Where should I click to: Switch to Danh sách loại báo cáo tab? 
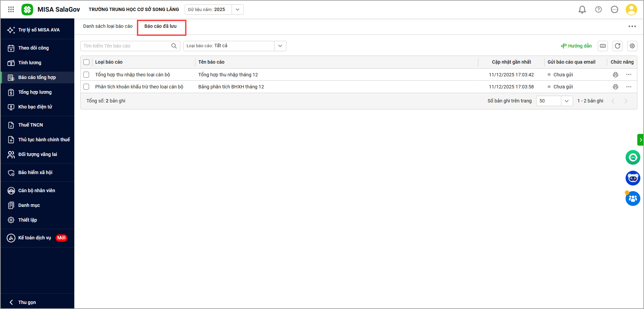click(108, 26)
